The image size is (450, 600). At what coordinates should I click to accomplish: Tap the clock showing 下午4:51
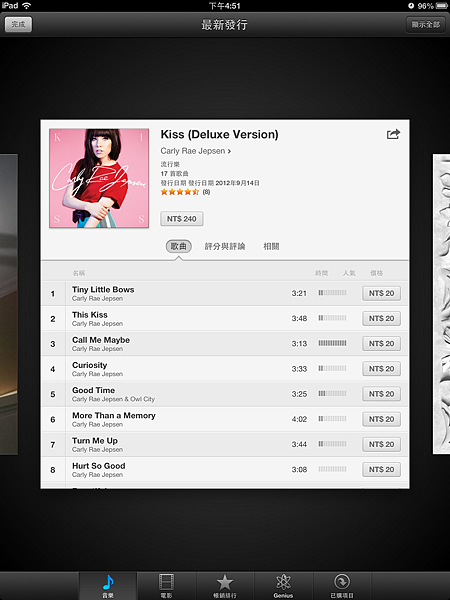[225, 6]
